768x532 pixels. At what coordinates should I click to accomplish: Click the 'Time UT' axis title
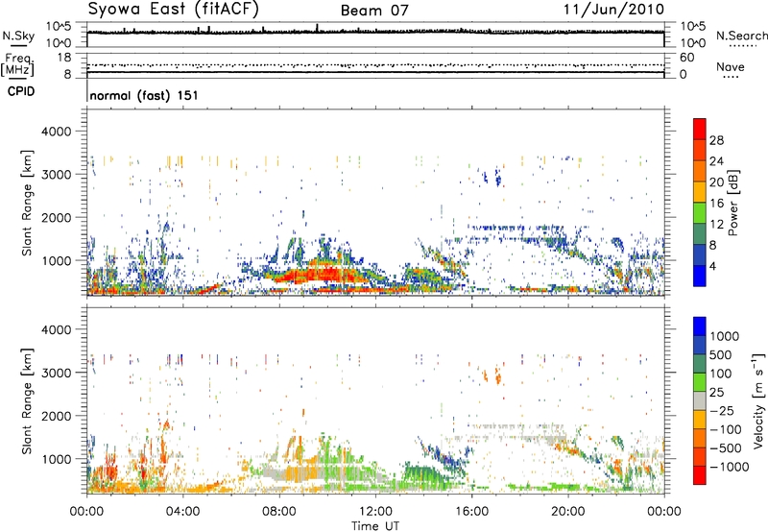pos(375,526)
